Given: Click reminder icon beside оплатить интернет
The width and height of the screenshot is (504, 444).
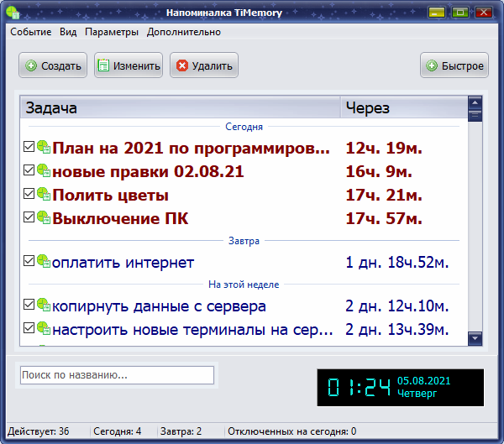Looking at the screenshot, I should tap(44, 261).
